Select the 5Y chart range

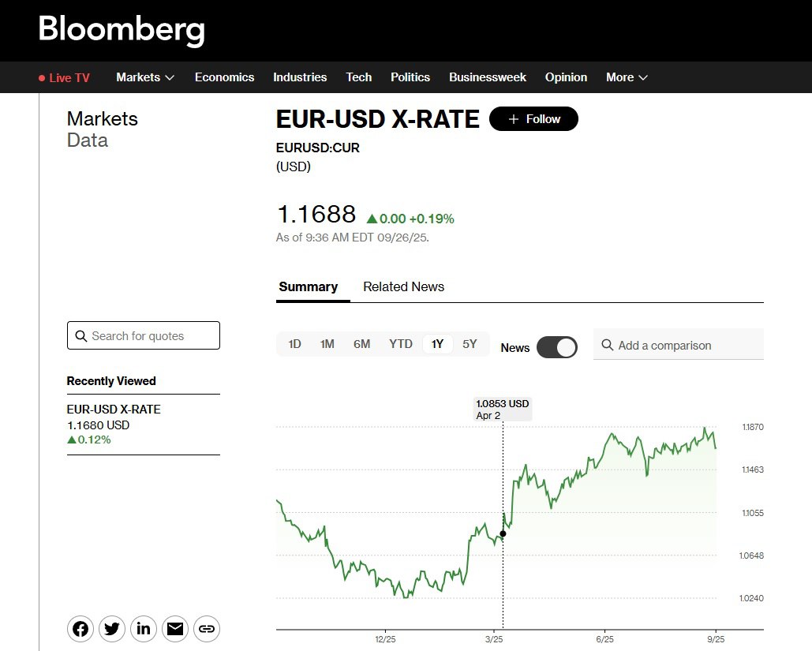[x=470, y=344]
